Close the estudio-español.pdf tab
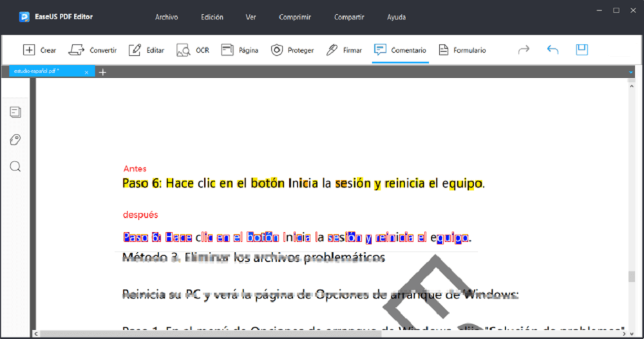 click(86, 72)
